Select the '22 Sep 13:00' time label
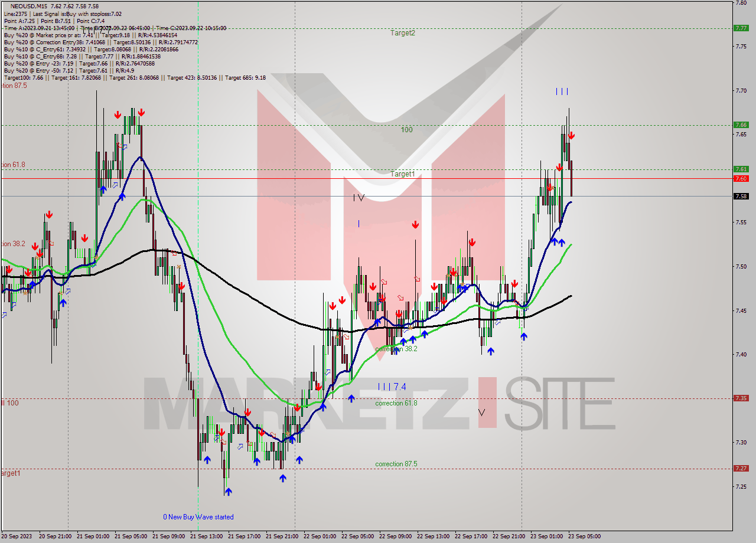Viewport: 756px width, 543px height. click(x=432, y=537)
